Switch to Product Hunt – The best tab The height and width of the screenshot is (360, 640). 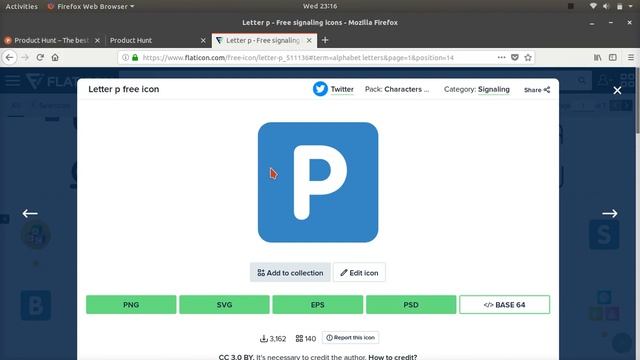click(x=52, y=40)
